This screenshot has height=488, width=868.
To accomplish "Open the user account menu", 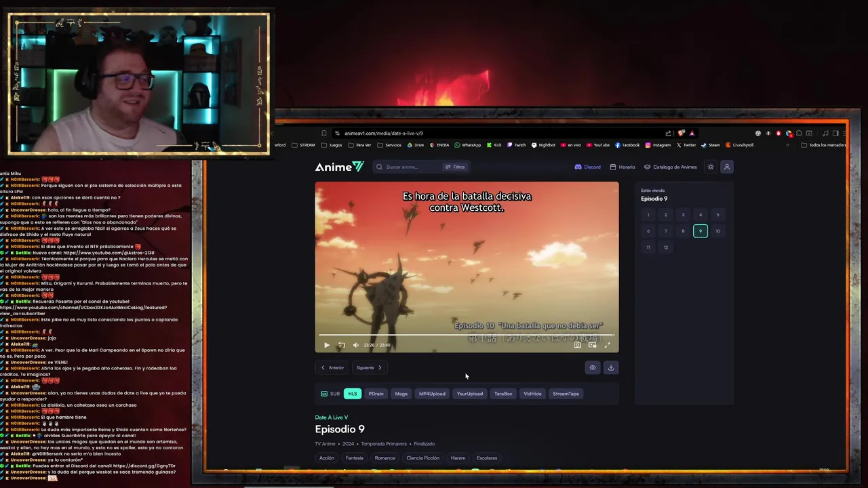I will pos(727,167).
